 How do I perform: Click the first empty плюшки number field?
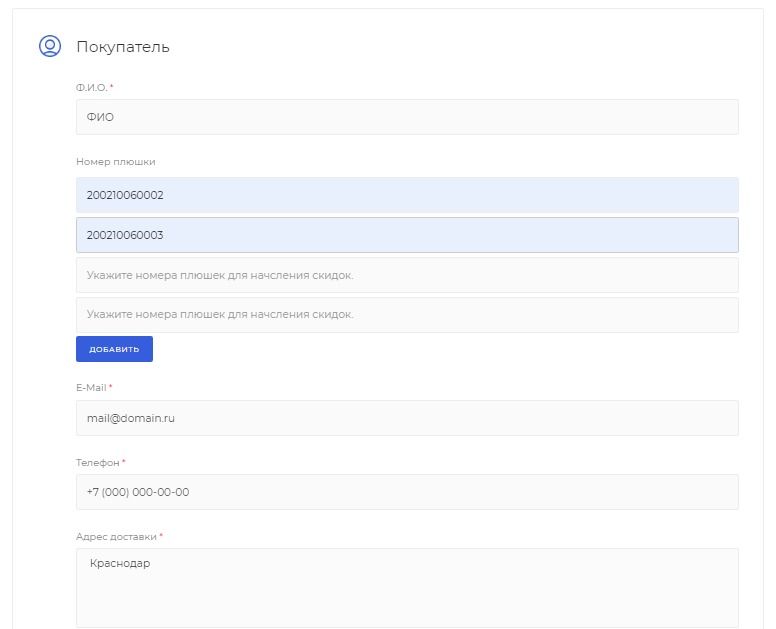coord(407,275)
